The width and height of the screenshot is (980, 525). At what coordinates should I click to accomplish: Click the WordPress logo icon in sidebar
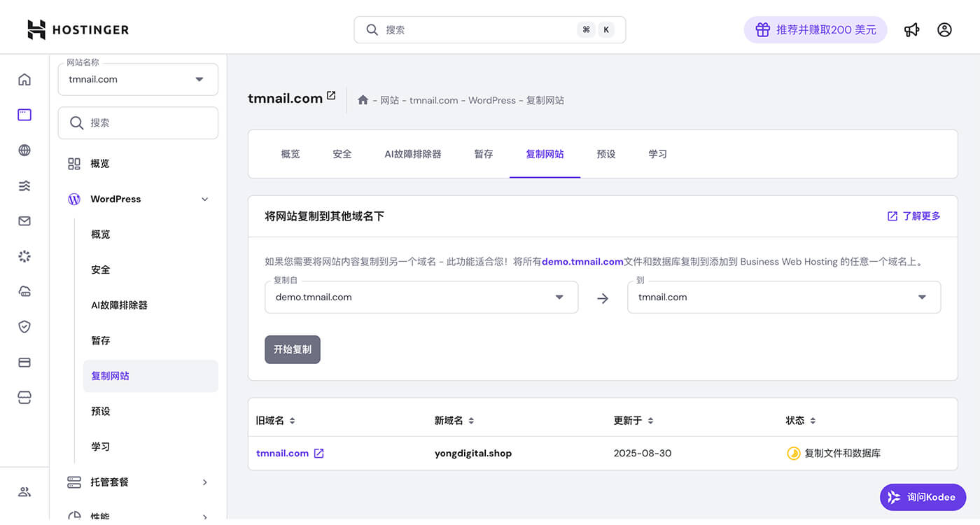[x=74, y=199]
